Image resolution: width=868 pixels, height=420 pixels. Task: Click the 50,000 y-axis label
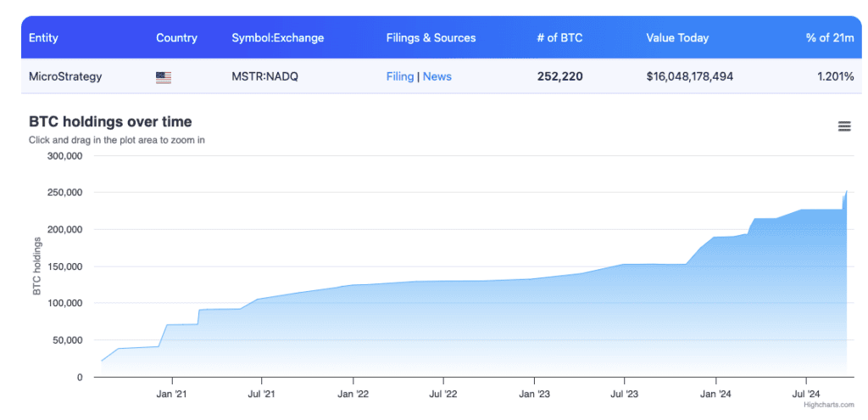[x=67, y=340]
